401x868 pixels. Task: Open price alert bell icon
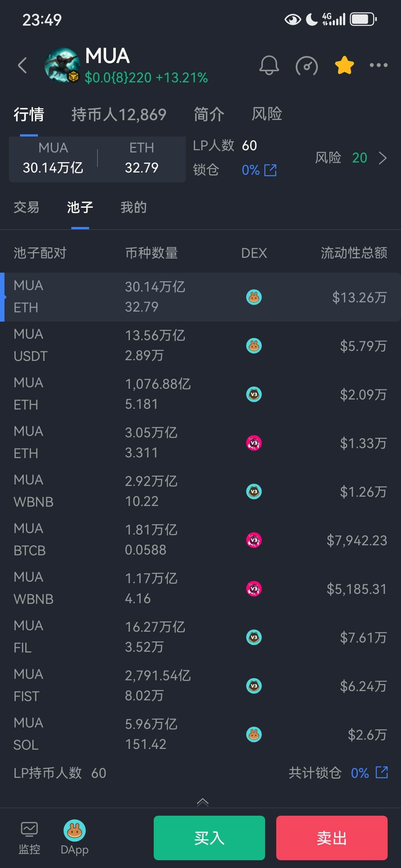[x=269, y=66]
